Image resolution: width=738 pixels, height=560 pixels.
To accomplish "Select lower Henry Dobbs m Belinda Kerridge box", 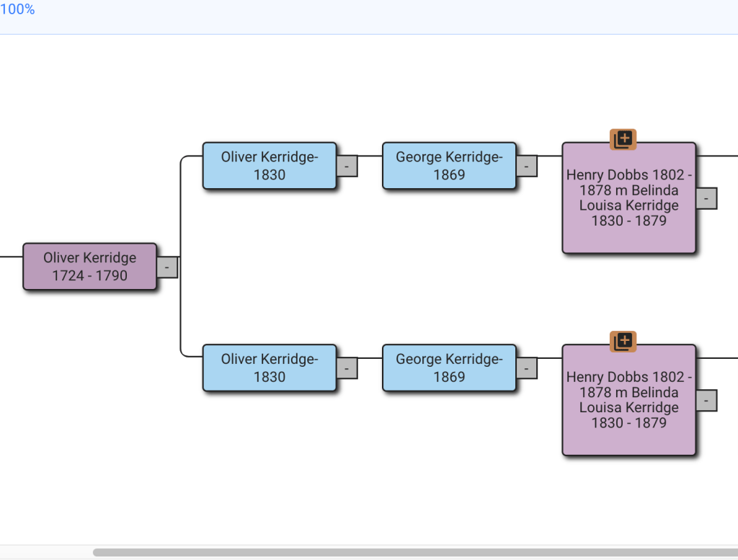I will point(628,400).
